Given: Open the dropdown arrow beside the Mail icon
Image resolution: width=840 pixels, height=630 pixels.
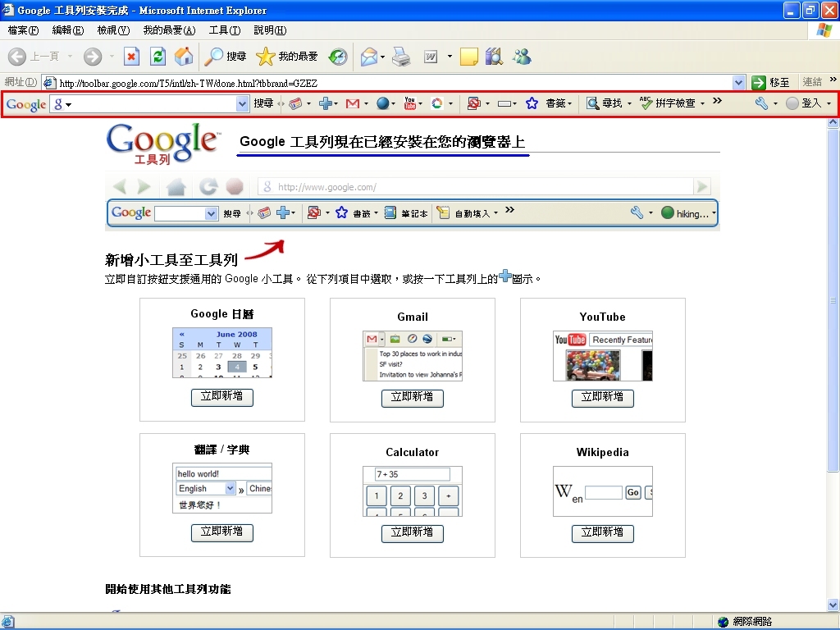Looking at the screenshot, I should coord(382,57).
